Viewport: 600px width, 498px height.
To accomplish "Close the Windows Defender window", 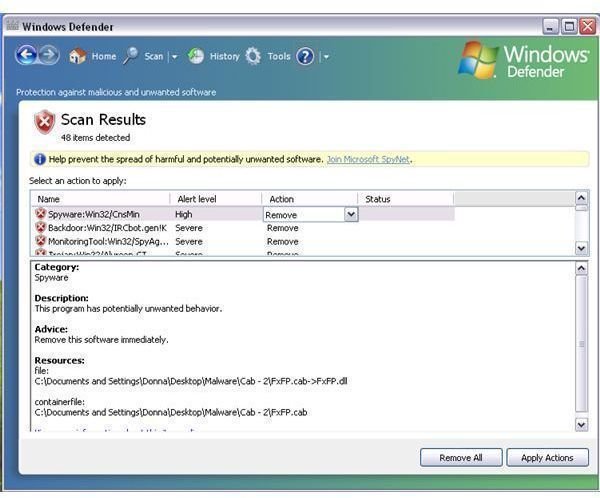I will pyautogui.click(x=587, y=26).
